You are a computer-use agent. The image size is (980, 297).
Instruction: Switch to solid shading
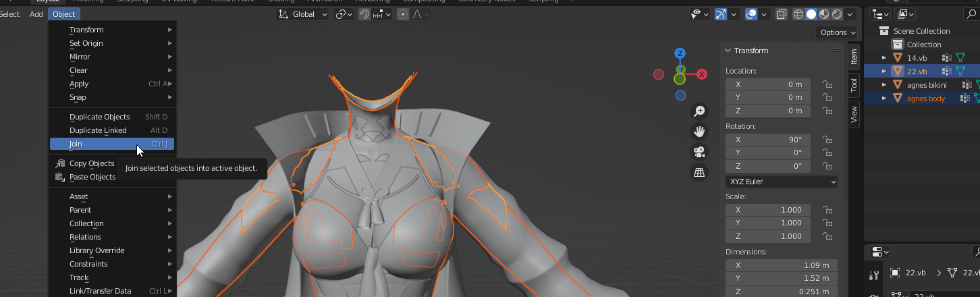[x=811, y=14]
